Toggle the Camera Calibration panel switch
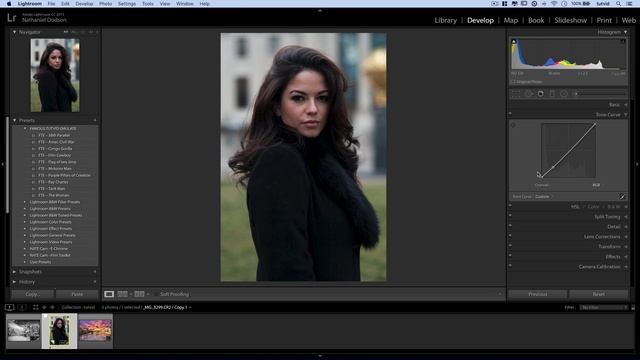Viewport: 640px width, 360px height. [x=510, y=266]
